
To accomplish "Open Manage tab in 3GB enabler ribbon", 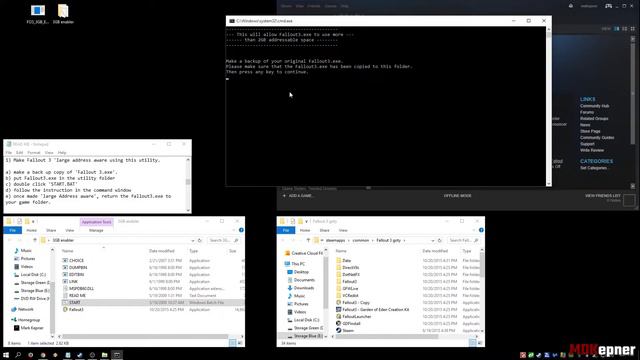I will pyautogui.click(x=96, y=230).
